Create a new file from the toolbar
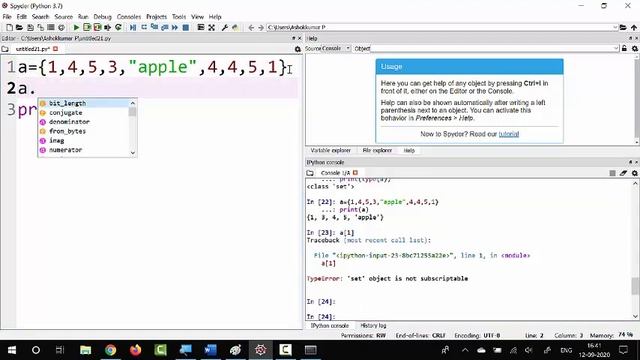This screenshot has height=360, width=640. (9, 27)
